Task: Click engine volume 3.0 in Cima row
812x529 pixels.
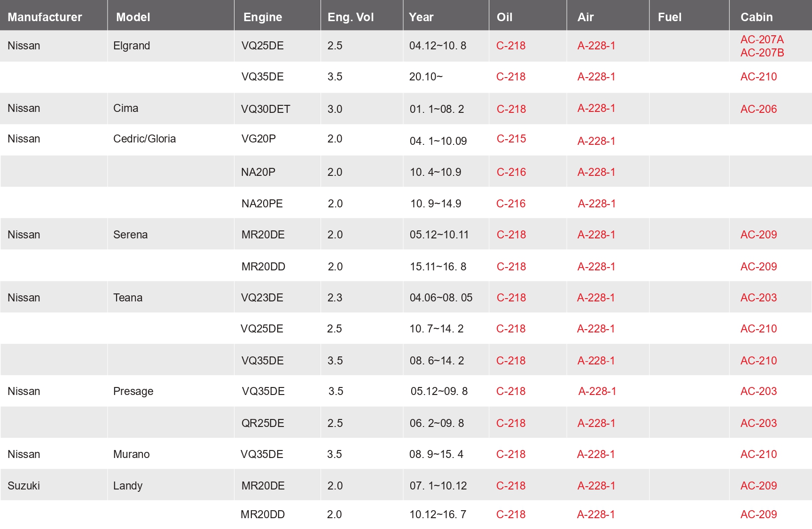Action: [x=335, y=109]
